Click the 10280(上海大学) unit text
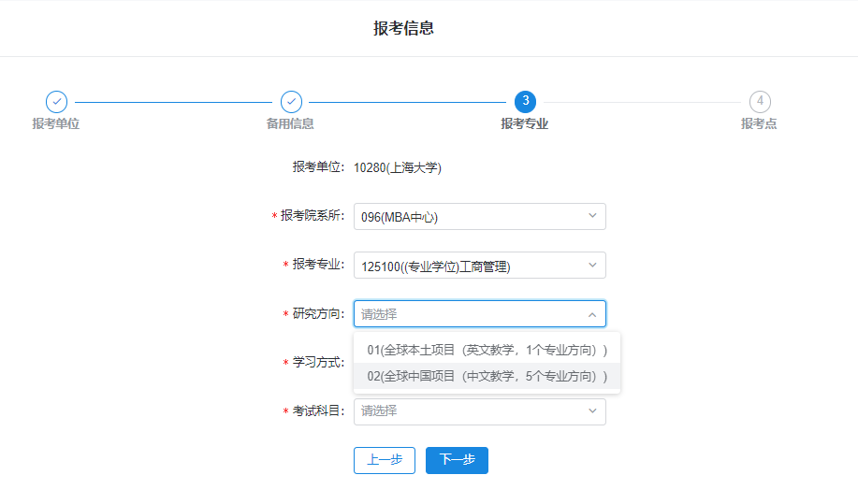 (398, 167)
